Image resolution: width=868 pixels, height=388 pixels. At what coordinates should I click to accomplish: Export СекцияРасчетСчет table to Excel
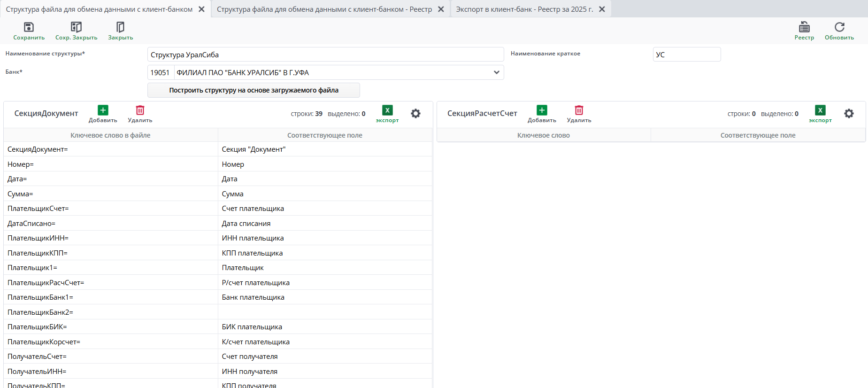click(x=820, y=114)
